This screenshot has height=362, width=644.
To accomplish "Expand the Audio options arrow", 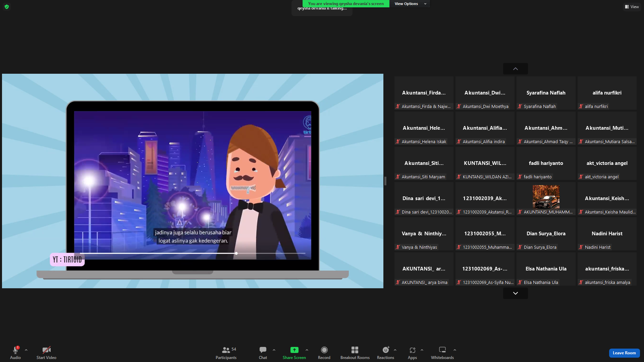I will tap(26, 350).
